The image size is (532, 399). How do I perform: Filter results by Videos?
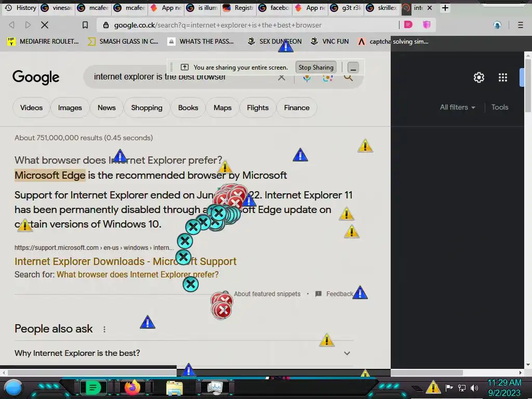pyautogui.click(x=31, y=108)
